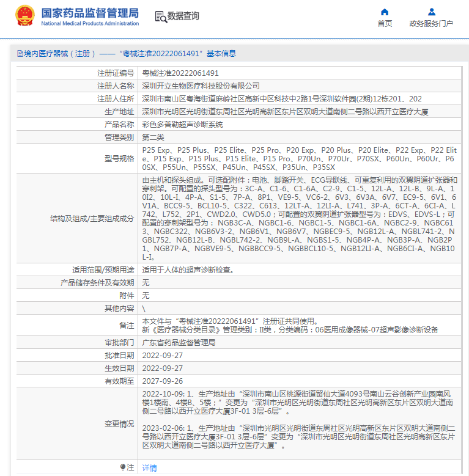Screen dimensions: 469x476
Task: Open 政务服务门户 portal link
Action: [x=431, y=23]
